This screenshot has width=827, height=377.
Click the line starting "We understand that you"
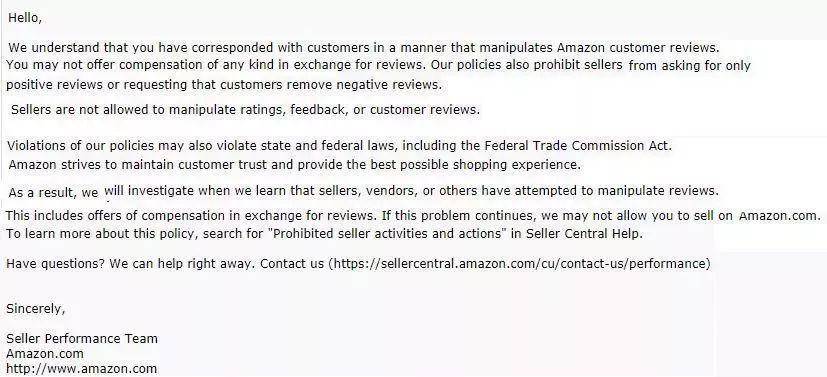point(364,47)
